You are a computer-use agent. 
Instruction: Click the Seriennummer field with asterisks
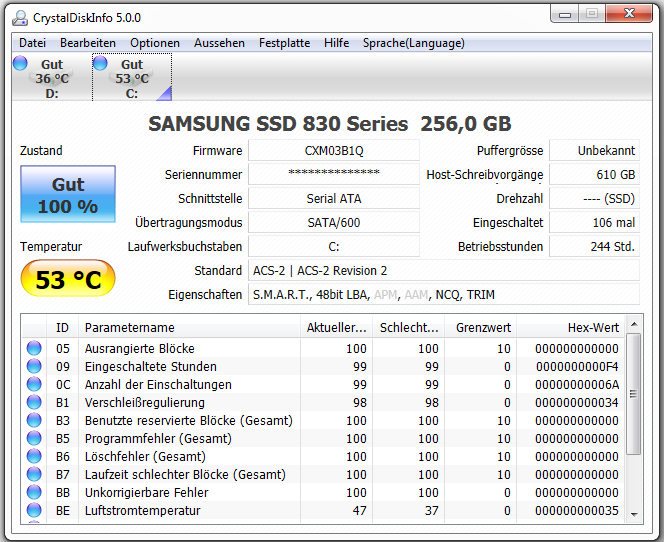click(x=334, y=174)
